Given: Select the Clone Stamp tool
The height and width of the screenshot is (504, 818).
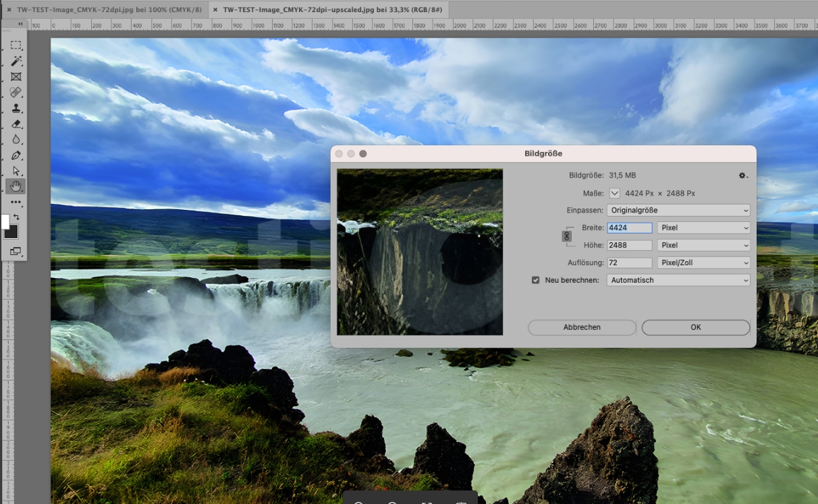Looking at the screenshot, I should [16, 108].
